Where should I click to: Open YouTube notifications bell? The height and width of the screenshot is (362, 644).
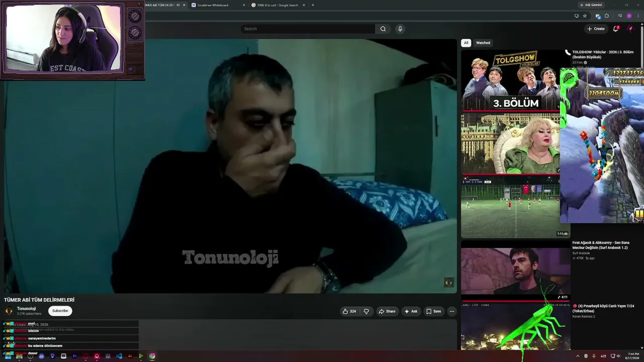click(x=616, y=29)
